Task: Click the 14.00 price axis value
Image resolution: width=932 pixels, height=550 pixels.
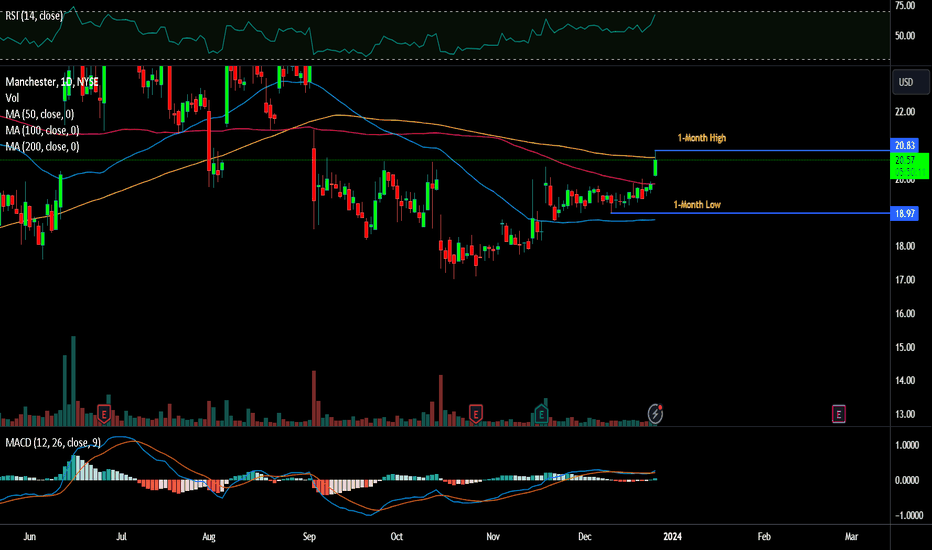Action: (905, 381)
